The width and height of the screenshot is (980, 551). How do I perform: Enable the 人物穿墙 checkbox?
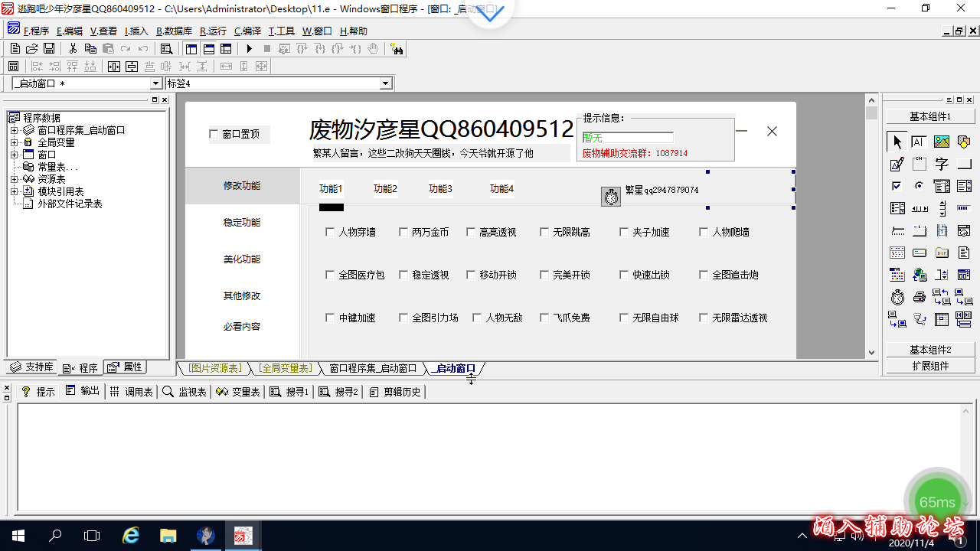tap(330, 232)
